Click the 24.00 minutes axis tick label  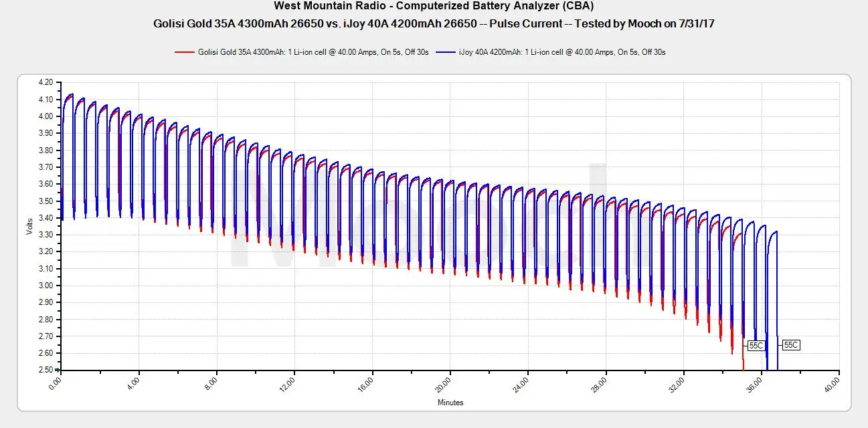click(521, 384)
